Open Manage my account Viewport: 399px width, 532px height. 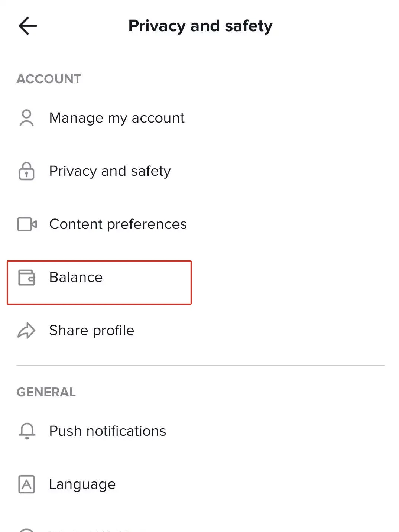tap(117, 118)
